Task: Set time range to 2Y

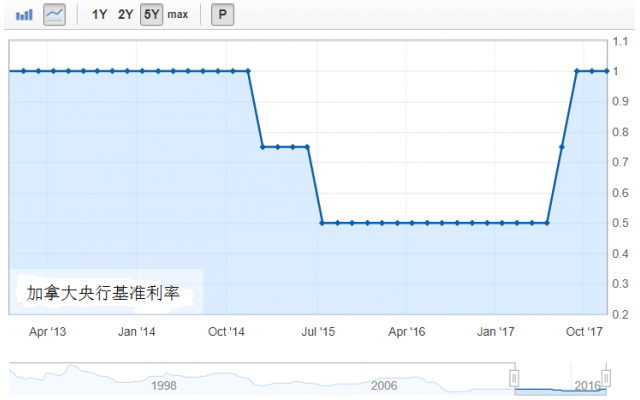Action: (x=125, y=15)
